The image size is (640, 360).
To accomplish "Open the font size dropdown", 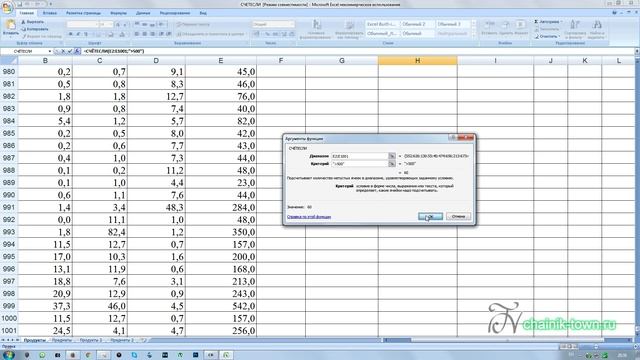I will coord(111,24).
